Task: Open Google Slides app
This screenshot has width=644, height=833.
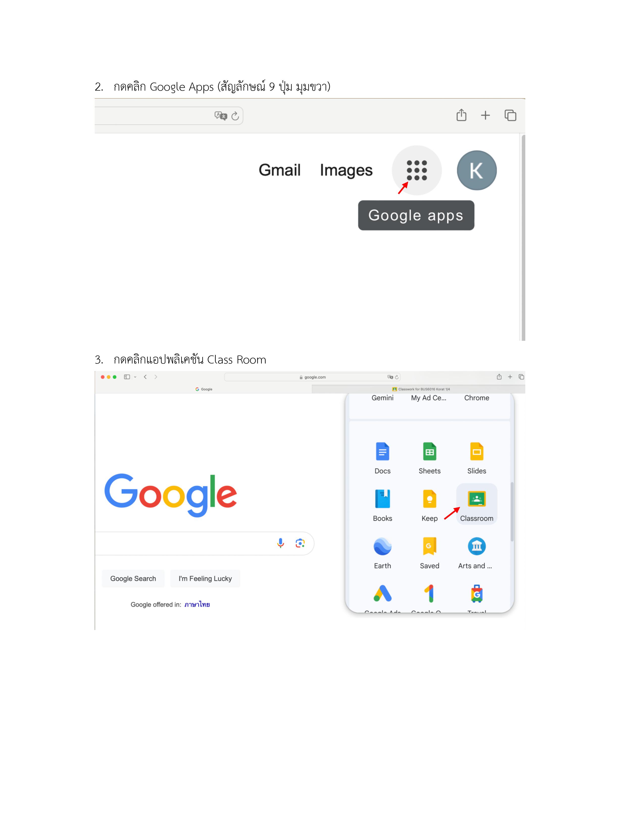Action: click(477, 458)
